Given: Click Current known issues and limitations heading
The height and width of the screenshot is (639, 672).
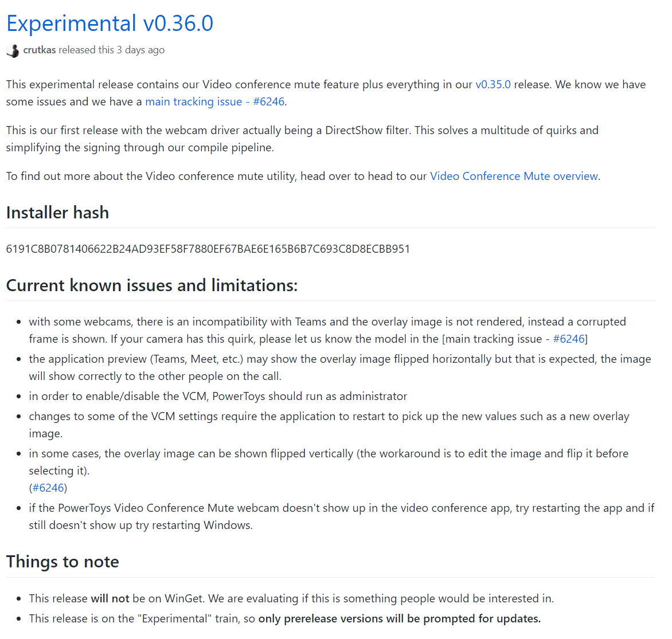Looking at the screenshot, I should tap(152, 285).
